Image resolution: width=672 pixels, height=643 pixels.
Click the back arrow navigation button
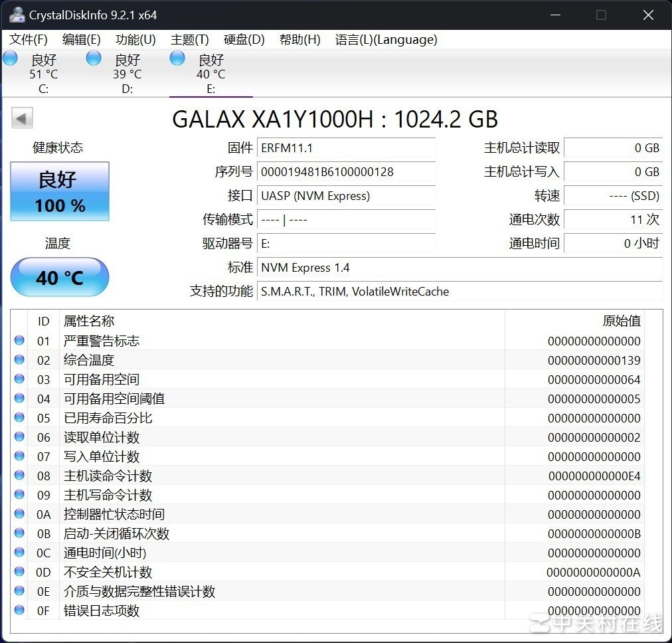click(x=21, y=118)
